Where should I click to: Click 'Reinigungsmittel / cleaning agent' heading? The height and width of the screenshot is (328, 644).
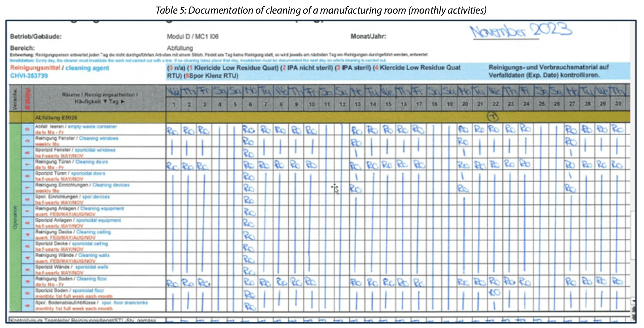[x=60, y=68]
